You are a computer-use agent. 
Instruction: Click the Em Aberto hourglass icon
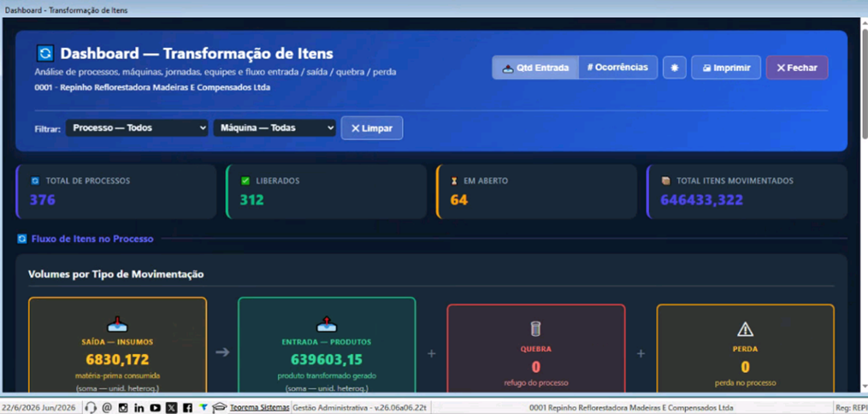[x=454, y=181]
